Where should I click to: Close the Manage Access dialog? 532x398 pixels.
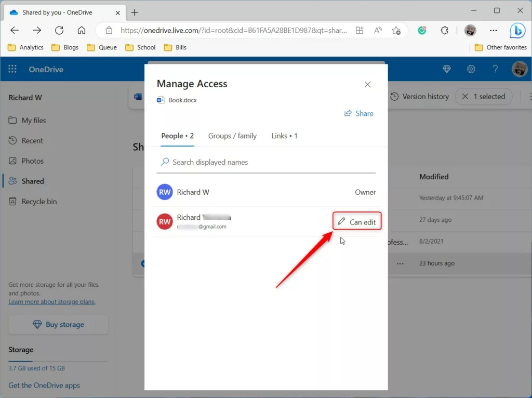point(367,84)
